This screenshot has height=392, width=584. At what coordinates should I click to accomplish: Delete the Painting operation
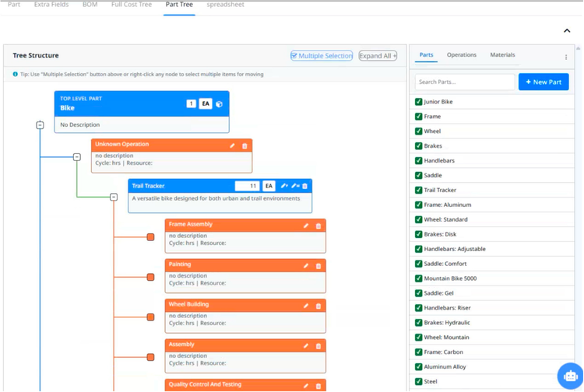[x=318, y=266]
